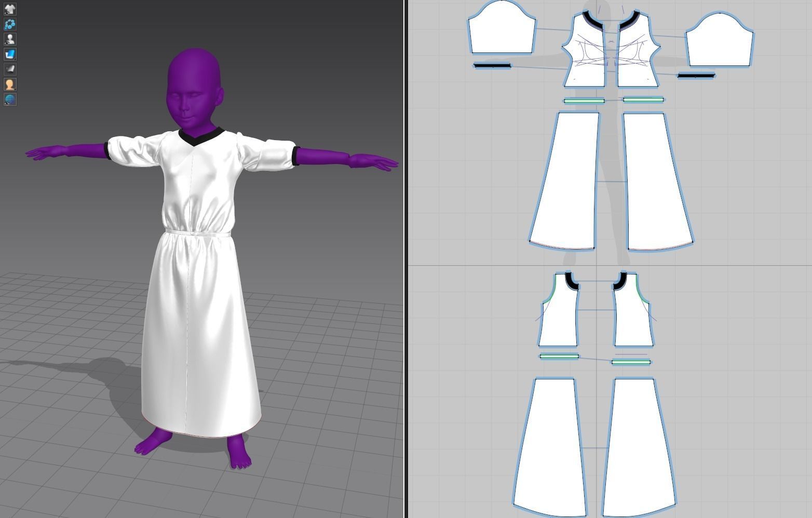Select the right back bodice pattern piece
This screenshot has height=518, width=812.
(633, 309)
